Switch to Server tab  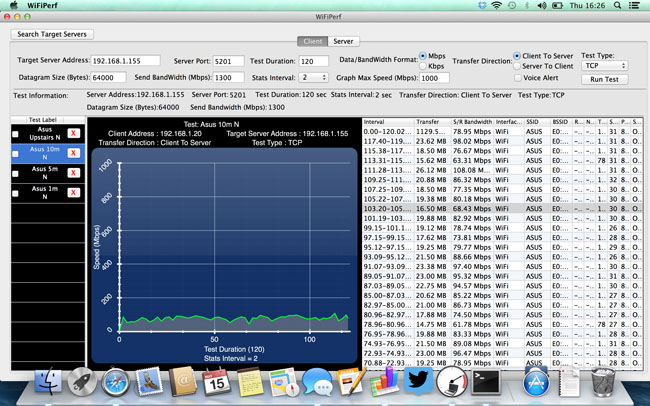click(343, 41)
